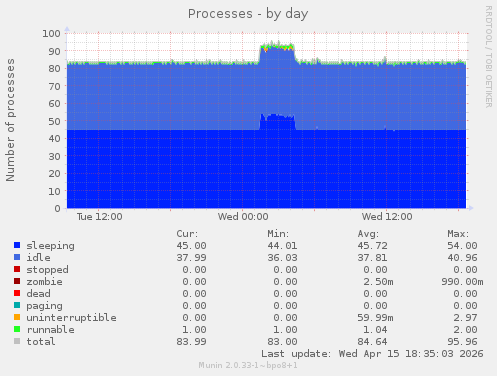Click the y-axis label 50
This screenshot has height=376, width=497.
pyautogui.click(x=54, y=121)
